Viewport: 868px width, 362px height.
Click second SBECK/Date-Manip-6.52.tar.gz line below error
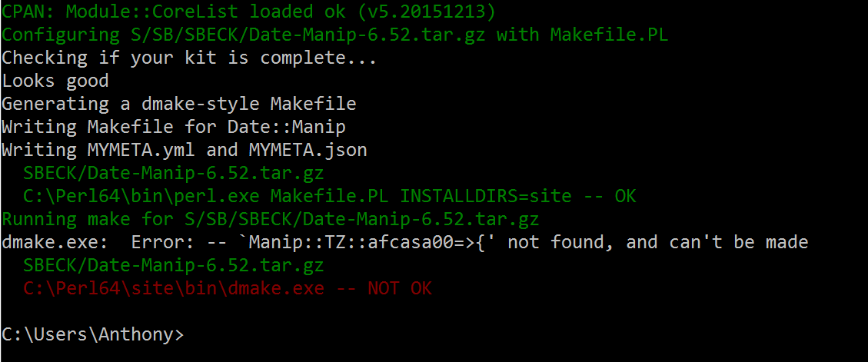point(174,266)
